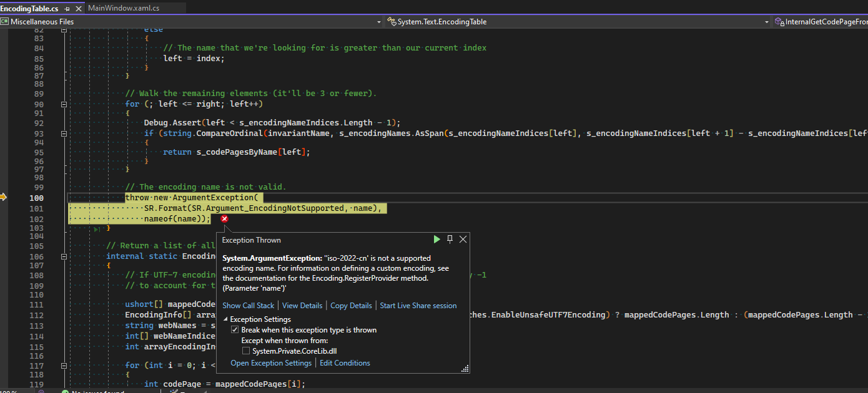Pin the Exception Thrown popup
Screen dimensions: 868x393
tap(450, 240)
